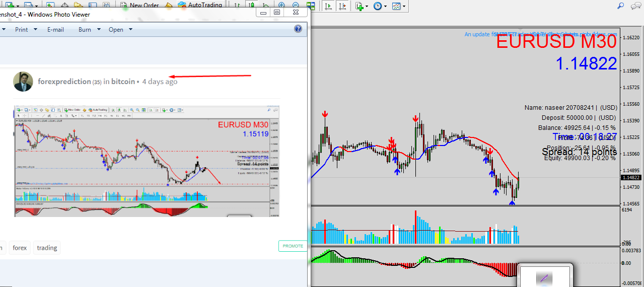
Task: Click the yellow MetaEditor icon
Action: point(169,5)
